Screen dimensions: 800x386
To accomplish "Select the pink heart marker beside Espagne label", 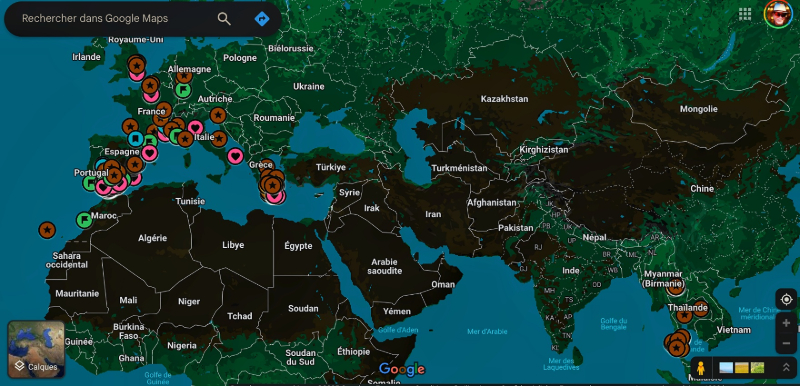I will [149, 152].
